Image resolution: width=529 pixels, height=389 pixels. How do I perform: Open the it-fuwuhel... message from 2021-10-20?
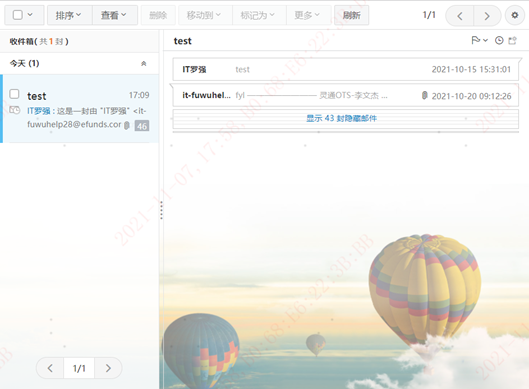(345, 95)
